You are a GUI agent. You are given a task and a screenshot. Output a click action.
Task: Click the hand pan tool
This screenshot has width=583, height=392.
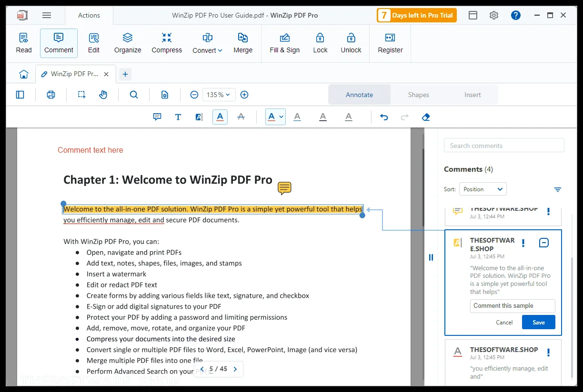pyautogui.click(x=103, y=95)
